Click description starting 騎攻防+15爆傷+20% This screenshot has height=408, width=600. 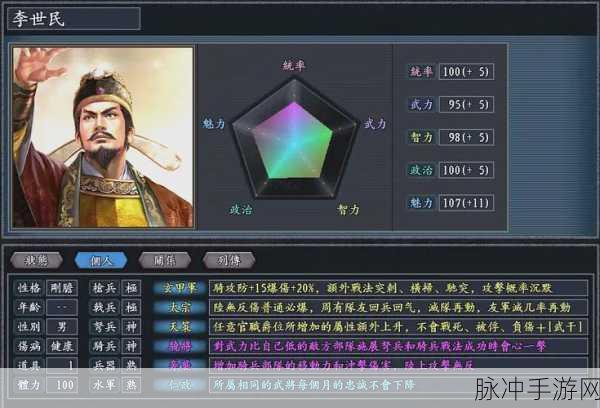point(398,288)
